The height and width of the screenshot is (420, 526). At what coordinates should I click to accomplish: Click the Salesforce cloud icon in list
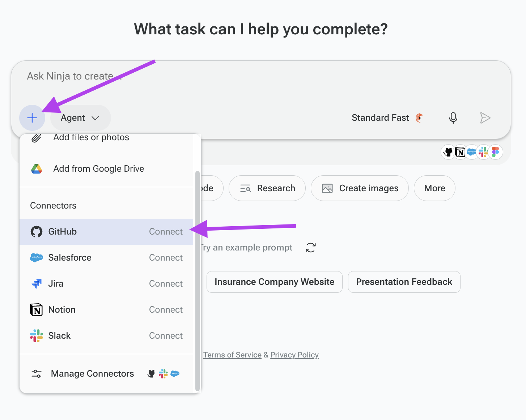(37, 258)
